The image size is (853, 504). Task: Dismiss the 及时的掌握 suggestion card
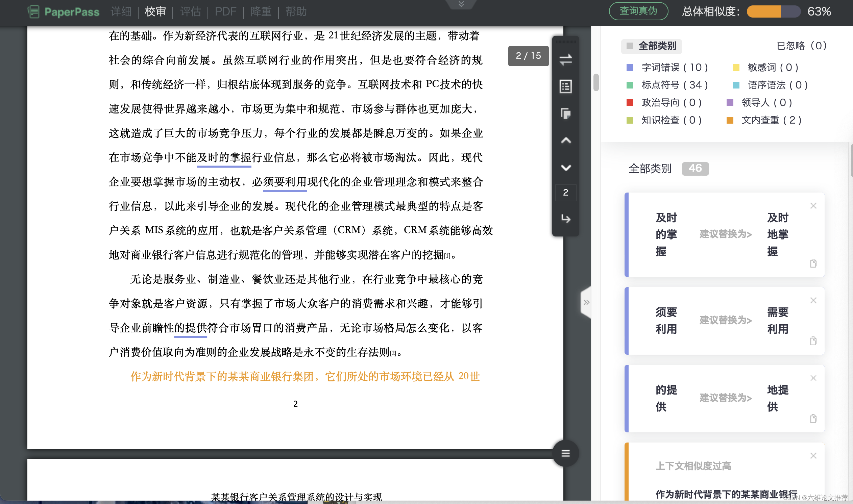[813, 205]
